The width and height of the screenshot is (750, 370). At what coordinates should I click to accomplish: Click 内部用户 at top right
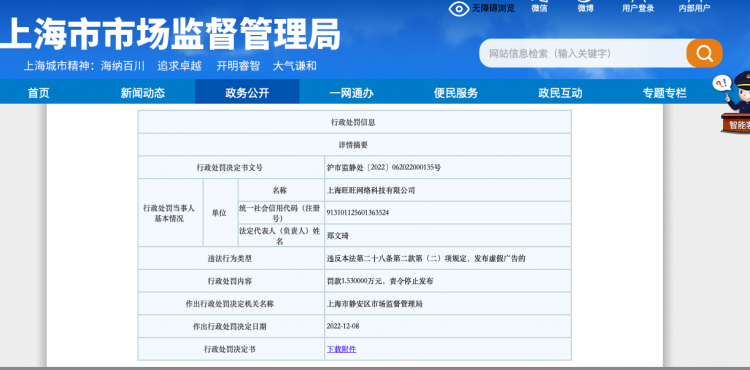tap(694, 7)
